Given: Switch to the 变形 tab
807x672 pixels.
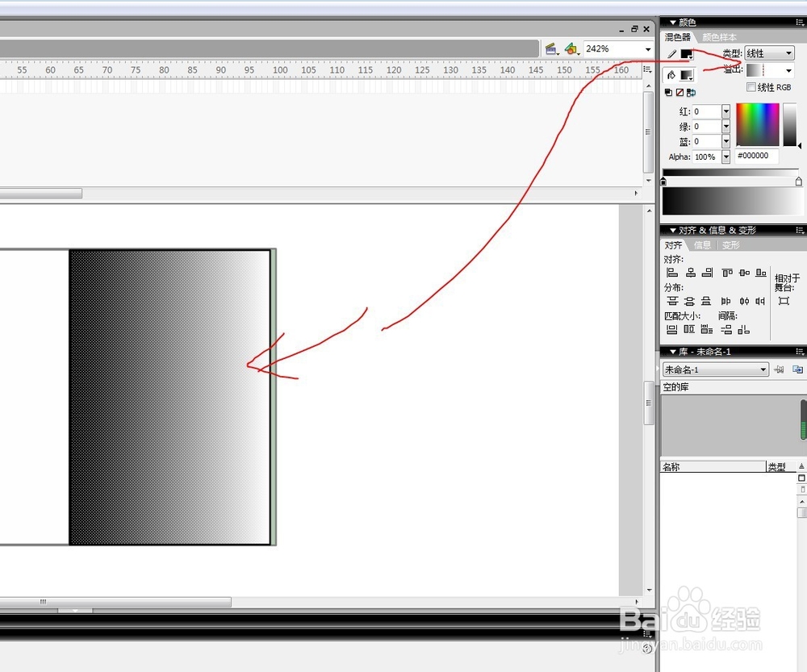Looking at the screenshot, I should coord(731,245).
